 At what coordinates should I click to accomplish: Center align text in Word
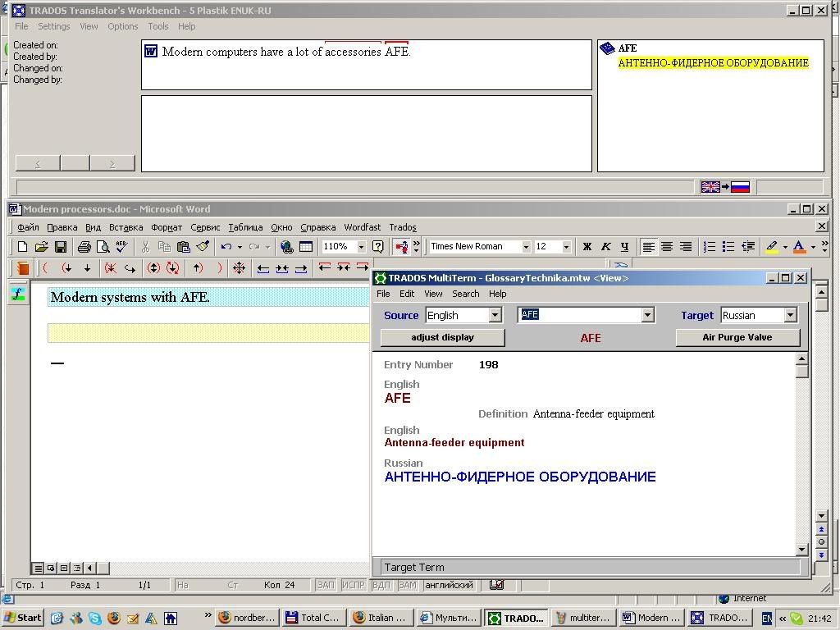click(667, 246)
